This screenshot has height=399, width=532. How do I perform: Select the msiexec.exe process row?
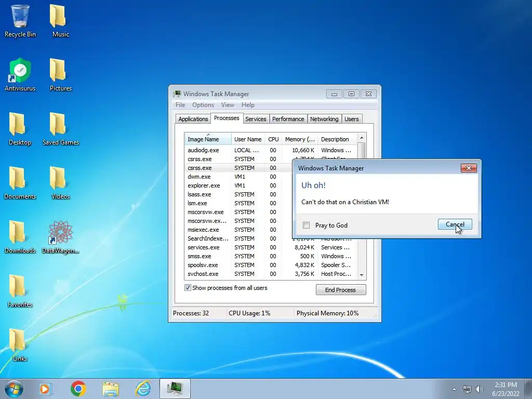pyautogui.click(x=239, y=229)
